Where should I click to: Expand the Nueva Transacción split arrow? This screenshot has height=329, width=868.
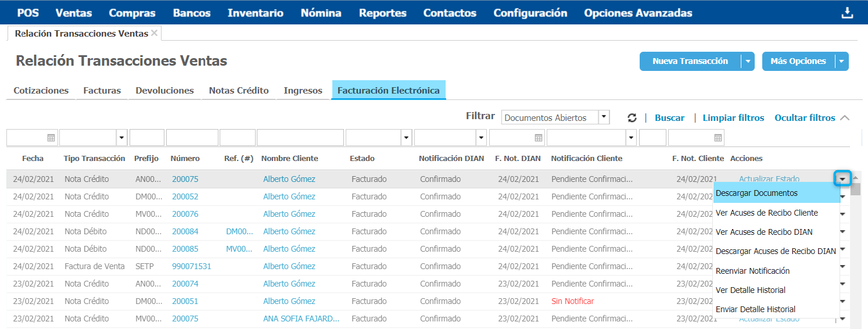point(748,61)
